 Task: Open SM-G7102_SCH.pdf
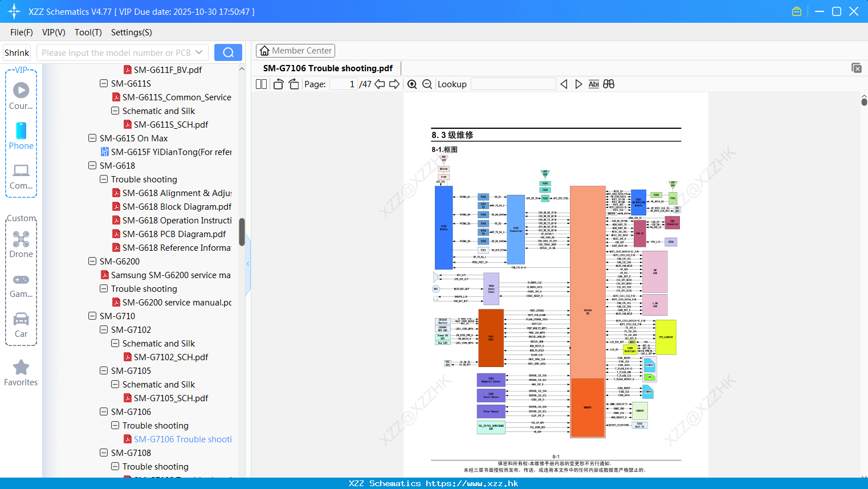pos(165,357)
